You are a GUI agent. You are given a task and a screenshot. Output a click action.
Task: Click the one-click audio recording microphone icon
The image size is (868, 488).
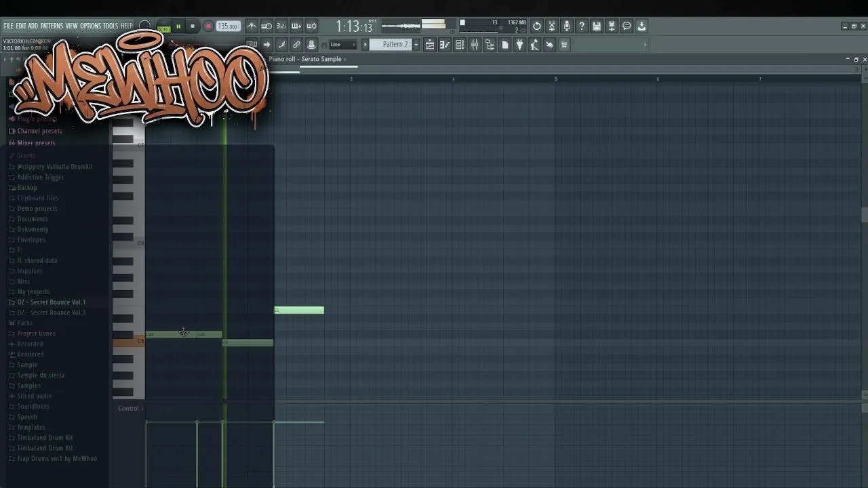point(567,26)
